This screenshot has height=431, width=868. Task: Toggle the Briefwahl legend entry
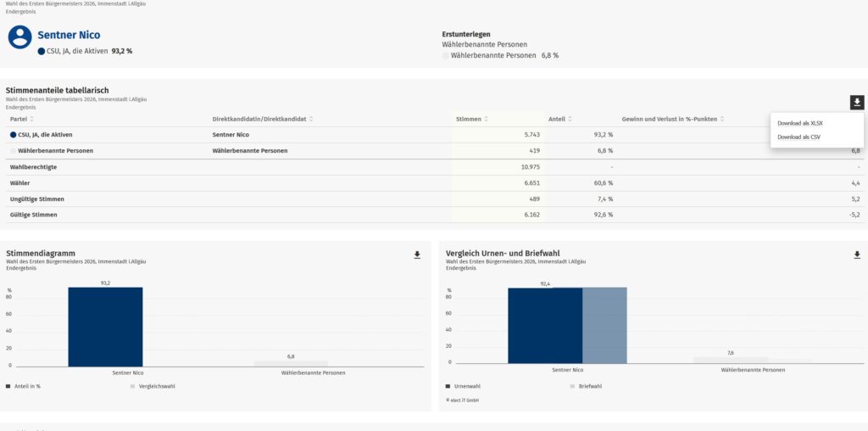pos(588,386)
